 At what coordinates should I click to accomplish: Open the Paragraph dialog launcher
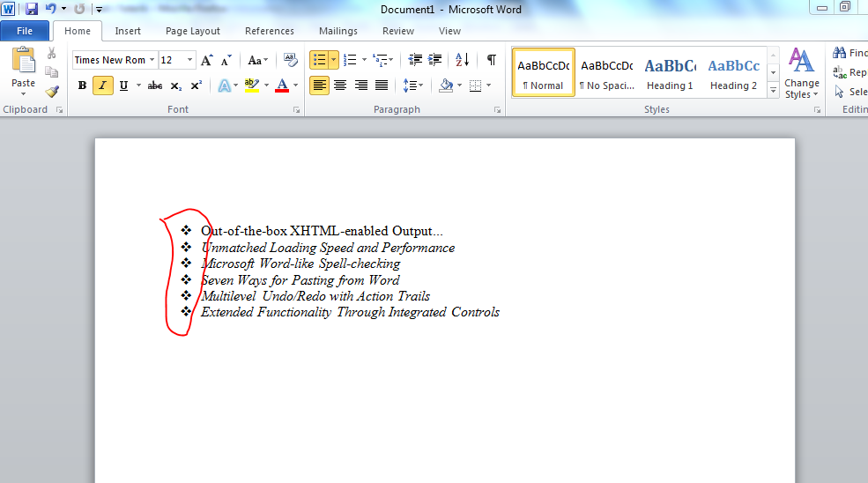coord(498,110)
